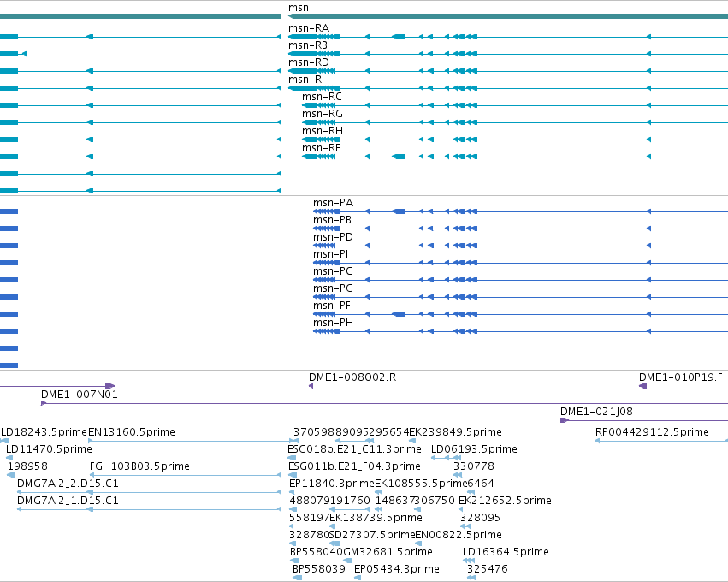The width and height of the screenshot is (728, 582).
Task: Select the RP004429112.5prime feature
Action: [652, 433]
